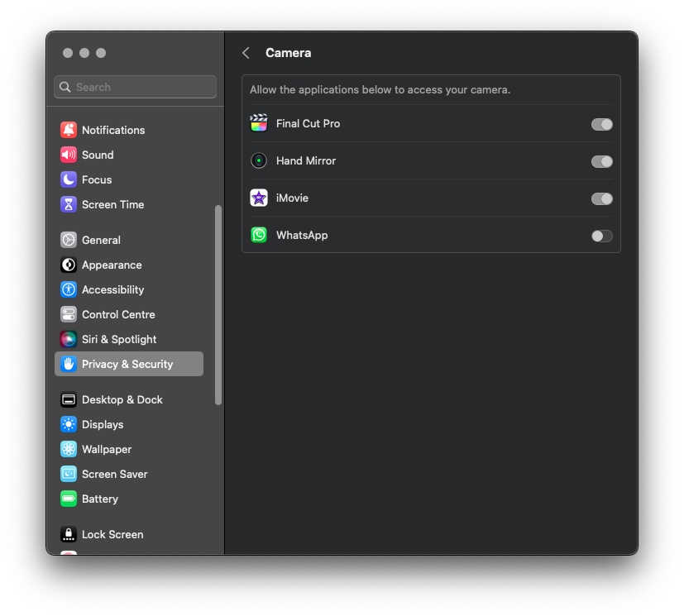Open Appearance label
The image size is (684, 616).
click(x=112, y=265)
